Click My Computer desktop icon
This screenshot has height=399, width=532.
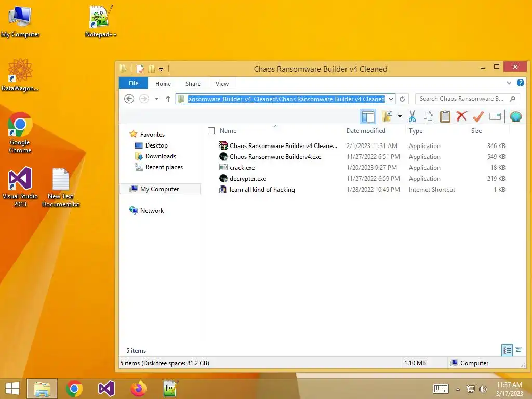point(20,21)
